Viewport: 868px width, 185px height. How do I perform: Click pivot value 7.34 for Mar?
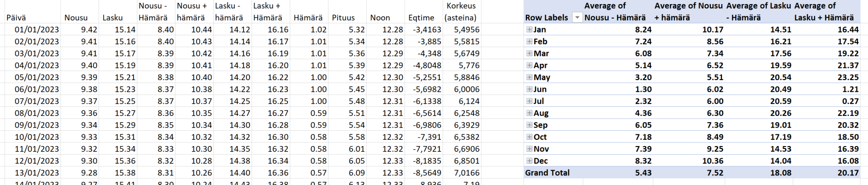coord(689,53)
